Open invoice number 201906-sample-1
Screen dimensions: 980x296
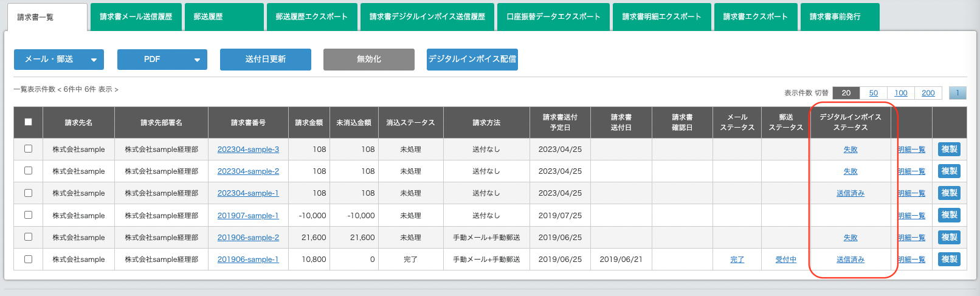point(248,260)
